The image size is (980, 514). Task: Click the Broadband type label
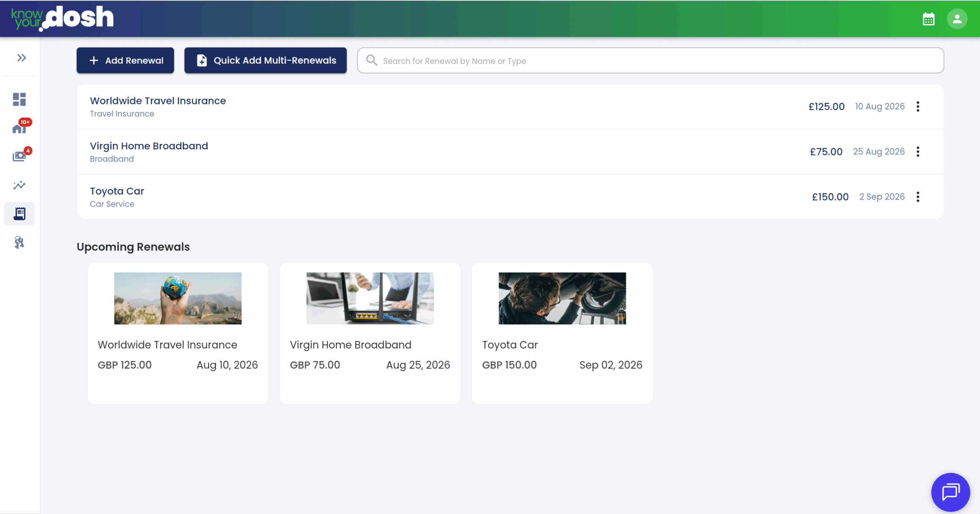pyautogui.click(x=112, y=159)
